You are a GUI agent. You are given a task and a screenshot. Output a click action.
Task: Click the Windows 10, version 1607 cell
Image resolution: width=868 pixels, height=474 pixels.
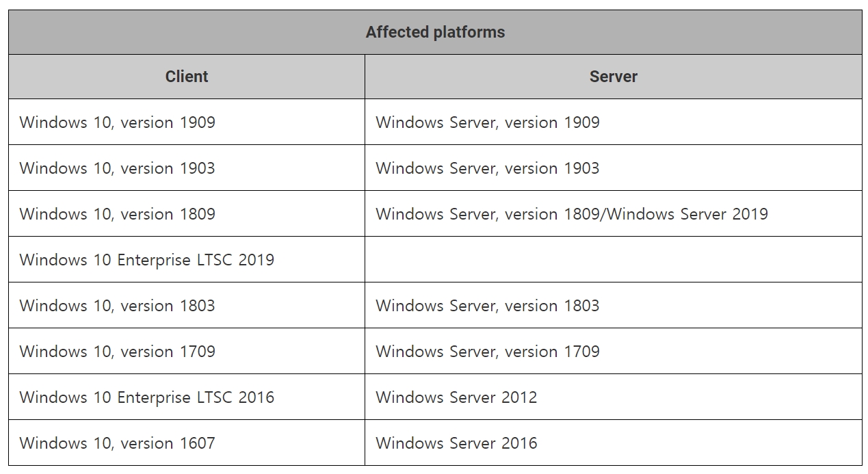118,443
